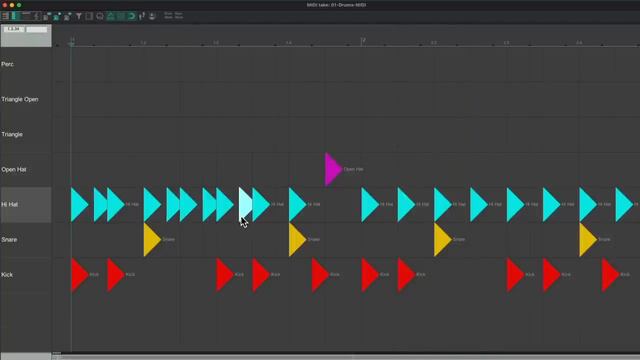This screenshot has width=640, height=360.
Task: Select the Open Hat row label
Action: pos(14,170)
